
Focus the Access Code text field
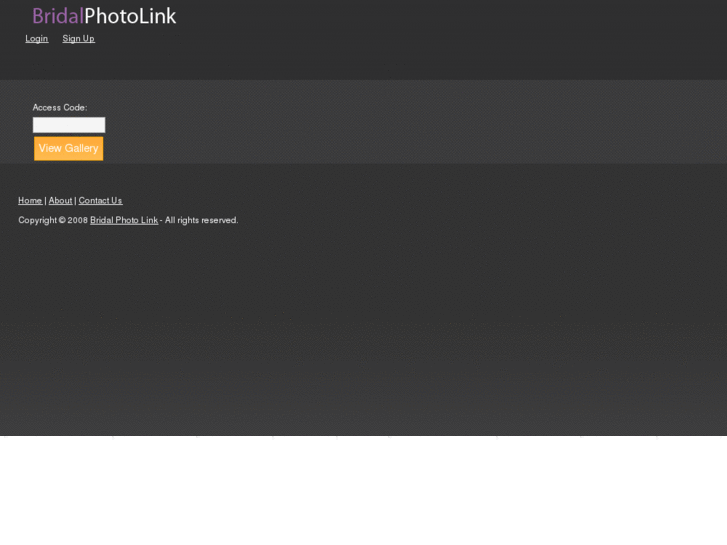point(69,125)
